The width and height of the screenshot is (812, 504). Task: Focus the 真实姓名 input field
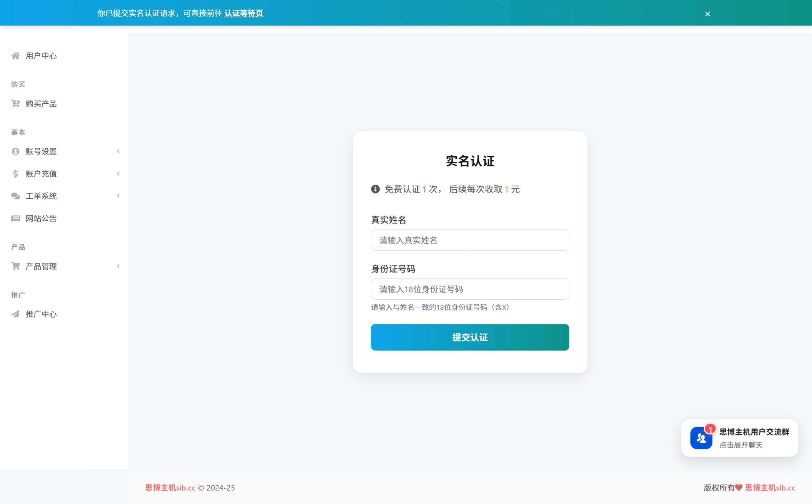470,240
